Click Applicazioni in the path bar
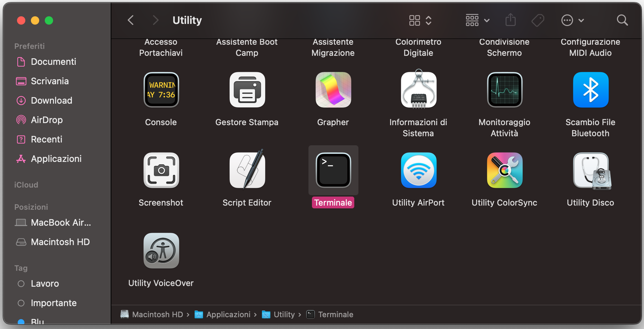Image resolution: width=644 pixels, height=329 pixels. pos(228,314)
